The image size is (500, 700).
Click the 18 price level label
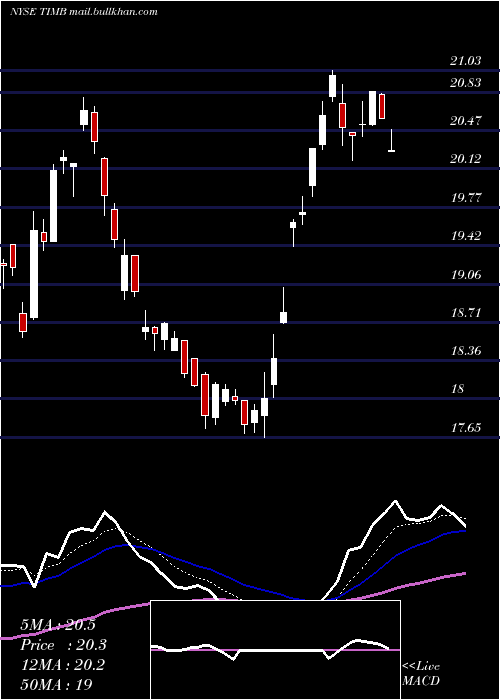[x=458, y=389]
